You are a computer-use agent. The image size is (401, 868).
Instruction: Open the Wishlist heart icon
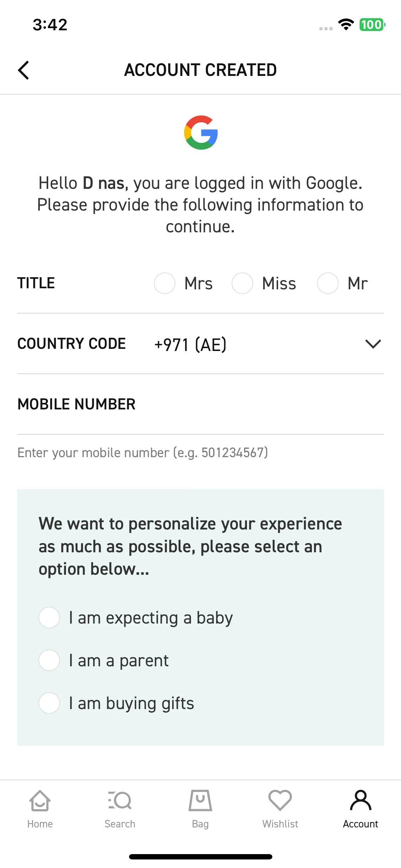tap(280, 800)
